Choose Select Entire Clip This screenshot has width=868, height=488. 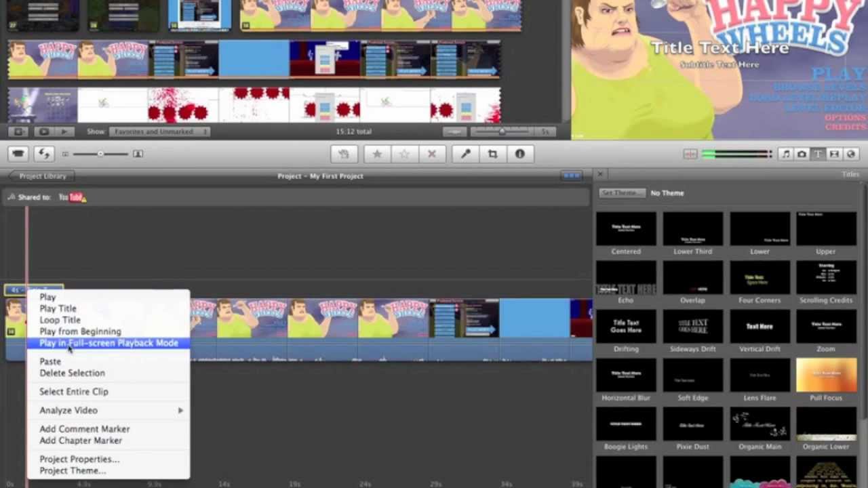[x=108, y=392]
